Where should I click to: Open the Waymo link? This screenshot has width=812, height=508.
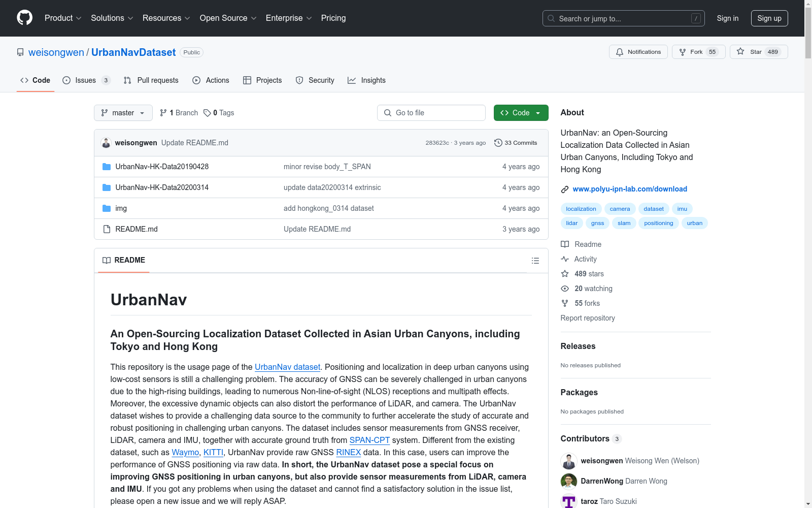point(185,452)
